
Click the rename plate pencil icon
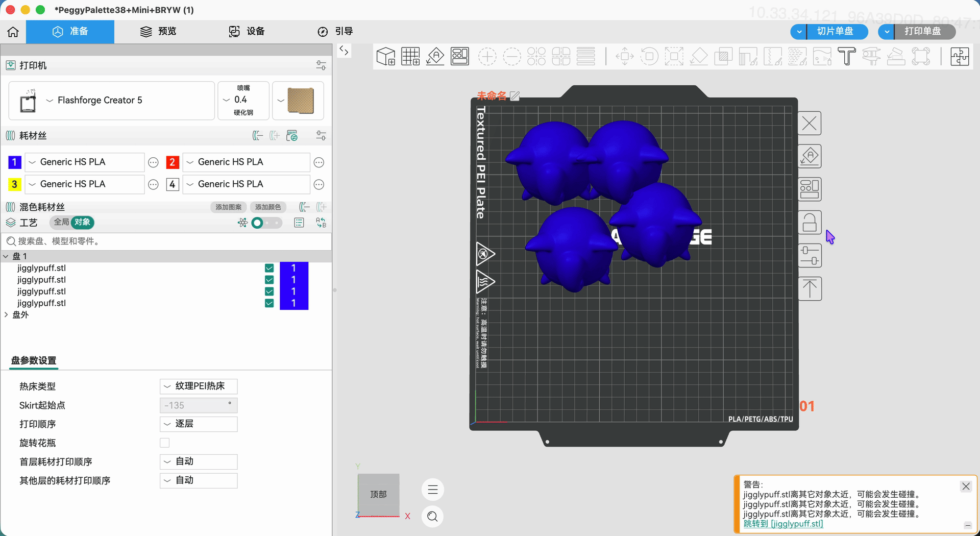click(515, 96)
